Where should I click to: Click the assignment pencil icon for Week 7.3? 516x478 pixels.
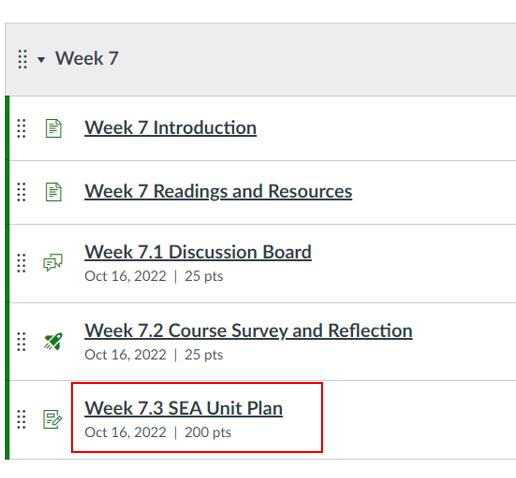point(53,419)
